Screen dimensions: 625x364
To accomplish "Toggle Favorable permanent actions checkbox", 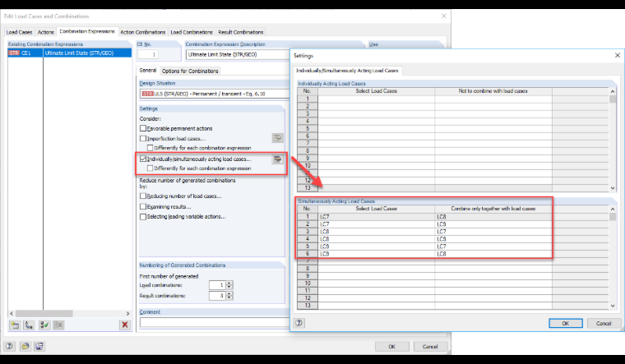I will [143, 128].
